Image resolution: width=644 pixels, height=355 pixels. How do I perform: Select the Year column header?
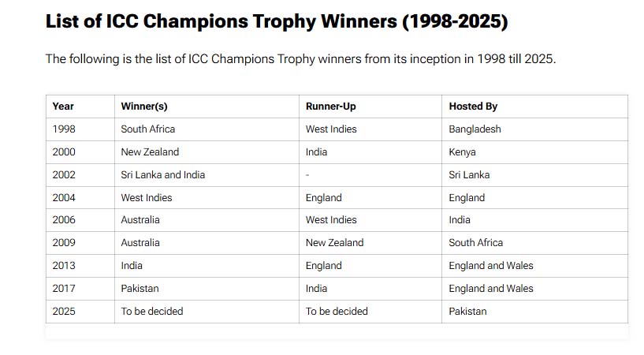point(63,106)
